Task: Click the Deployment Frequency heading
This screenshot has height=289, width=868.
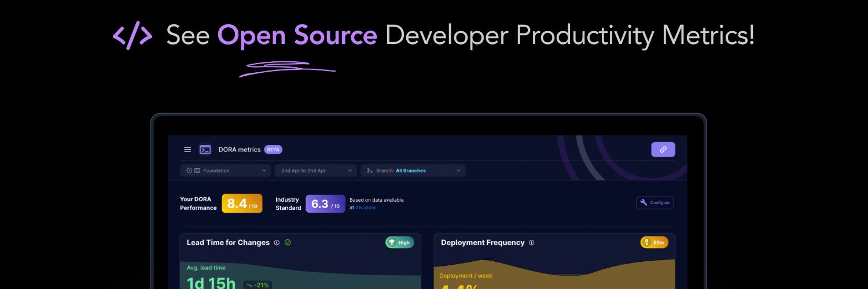Action: tap(483, 243)
